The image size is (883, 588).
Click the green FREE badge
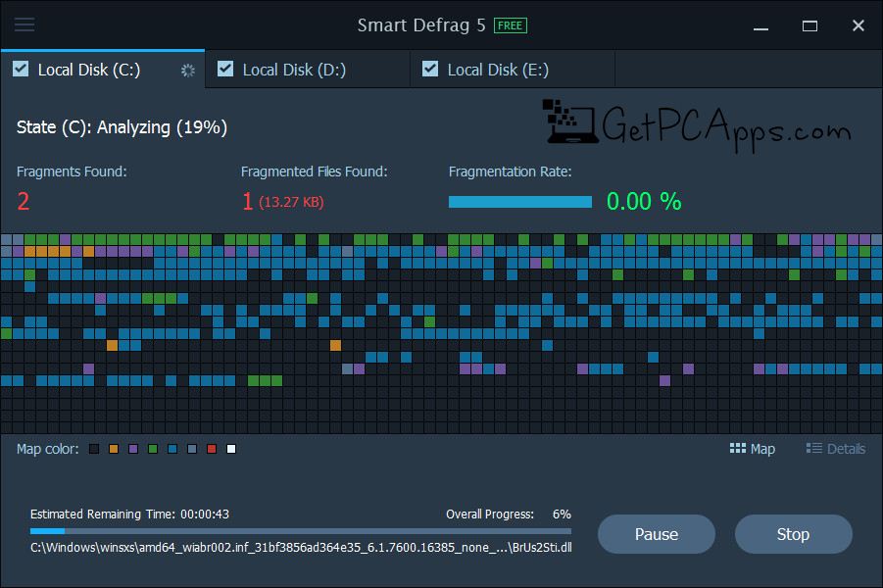510,24
